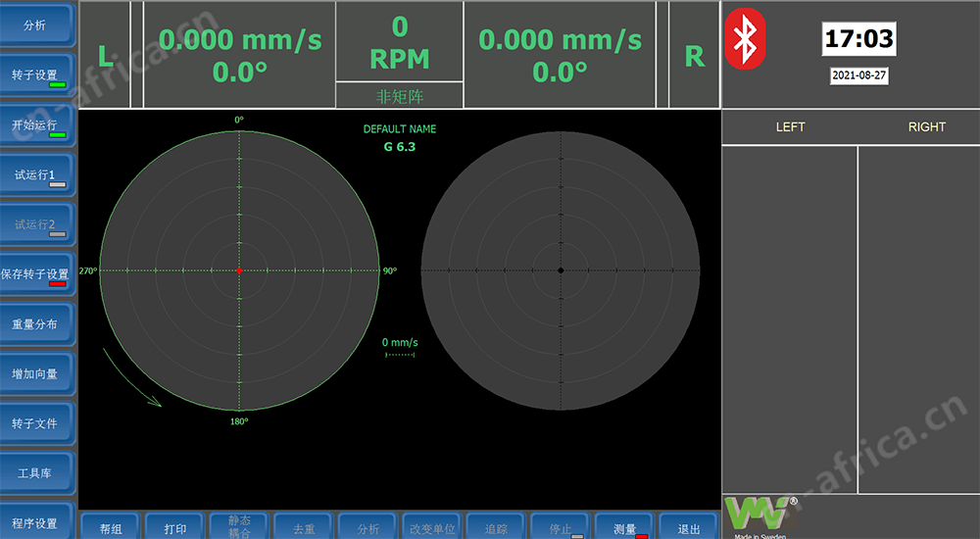Click the 帮组 help button
The image size is (980, 539).
click(x=111, y=526)
